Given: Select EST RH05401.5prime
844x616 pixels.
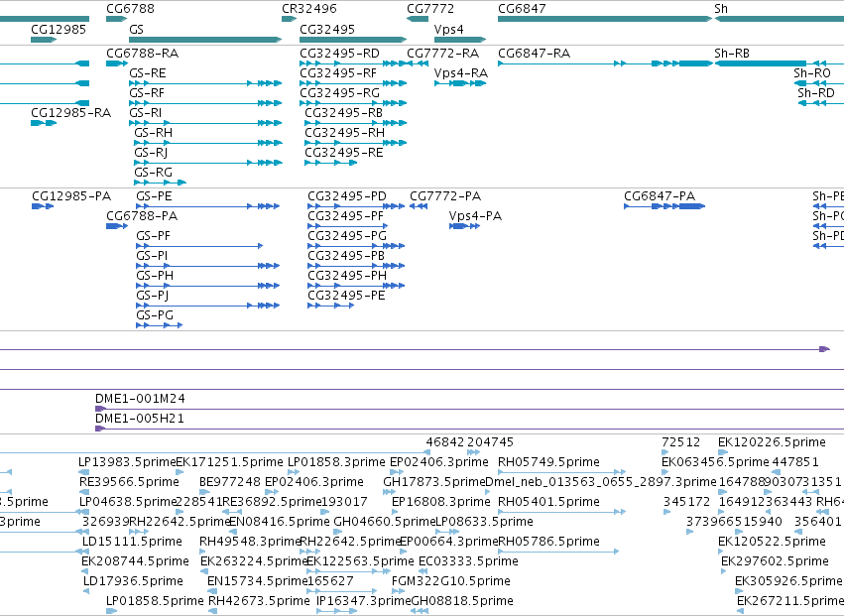Looking at the screenshot, I should 561,513.
